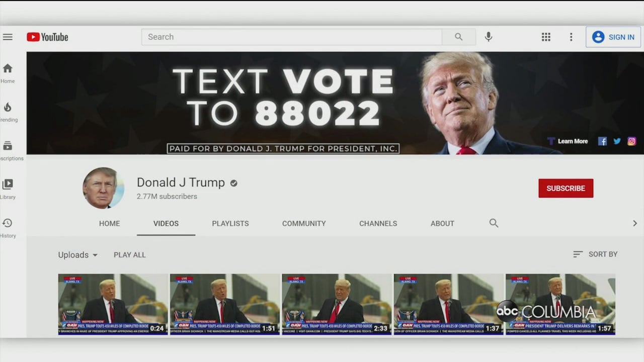Click the Sign In button

(x=613, y=37)
